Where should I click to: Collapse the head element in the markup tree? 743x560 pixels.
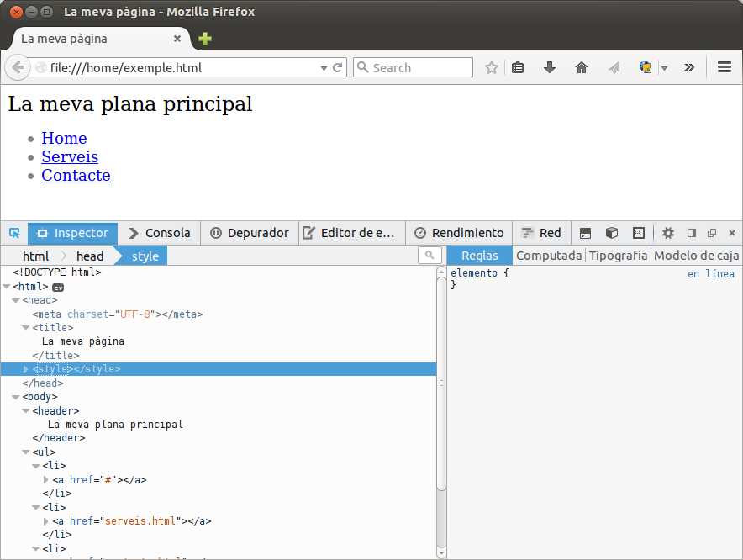tap(16, 300)
